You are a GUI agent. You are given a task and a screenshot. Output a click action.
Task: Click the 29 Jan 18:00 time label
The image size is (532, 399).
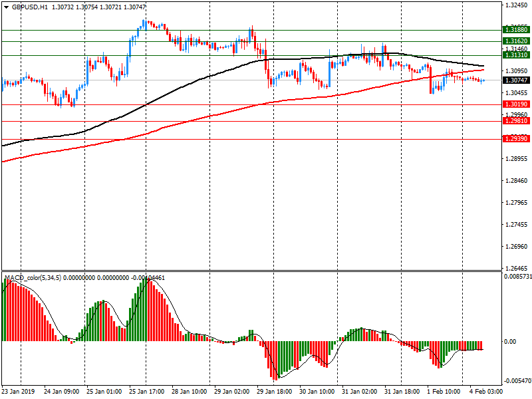point(274,392)
